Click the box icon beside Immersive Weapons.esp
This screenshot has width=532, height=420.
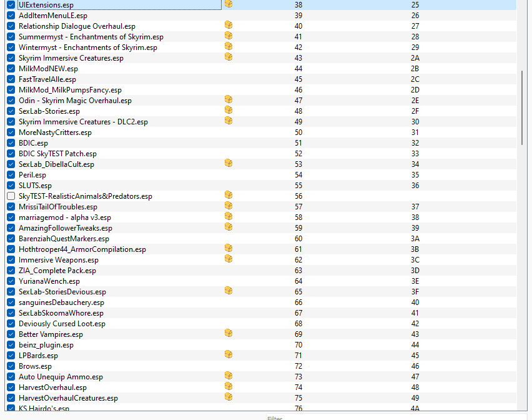(229, 259)
